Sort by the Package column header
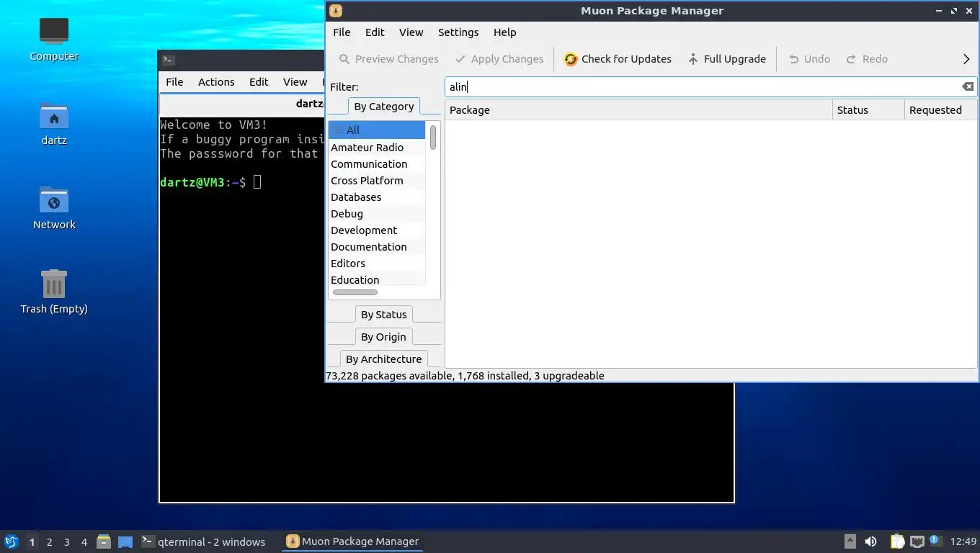 pos(638,110)
